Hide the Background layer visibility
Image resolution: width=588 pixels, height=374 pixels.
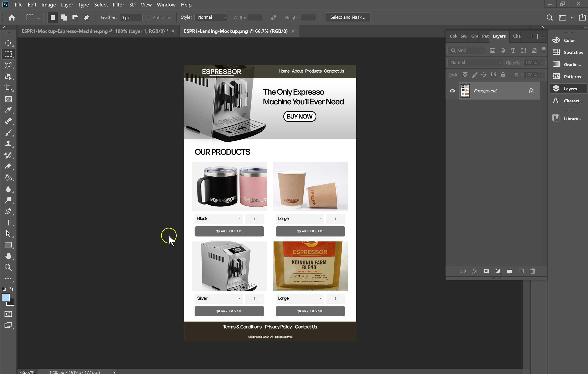[452, 91]
